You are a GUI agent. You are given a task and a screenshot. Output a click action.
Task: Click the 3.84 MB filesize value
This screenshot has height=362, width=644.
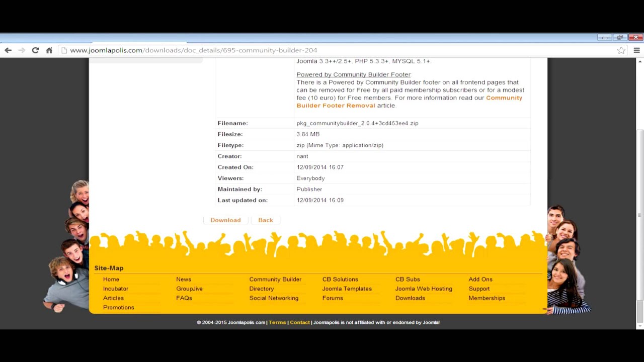point(308,134)
